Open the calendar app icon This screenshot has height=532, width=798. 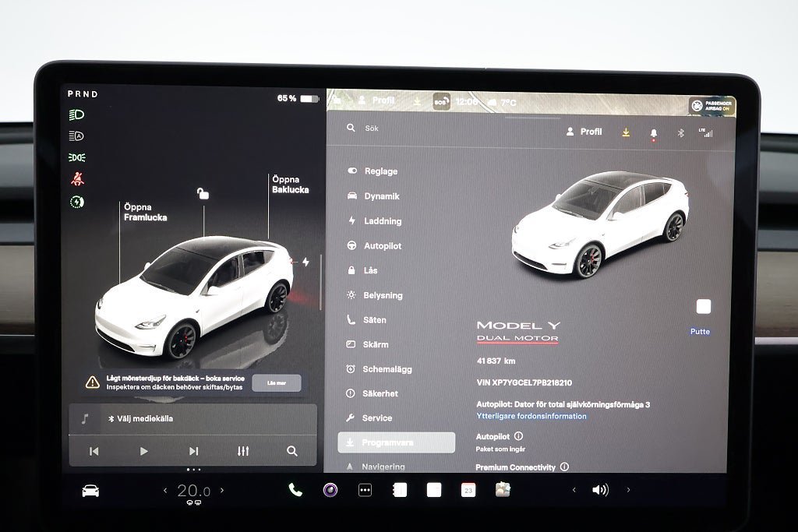[468, 490]
